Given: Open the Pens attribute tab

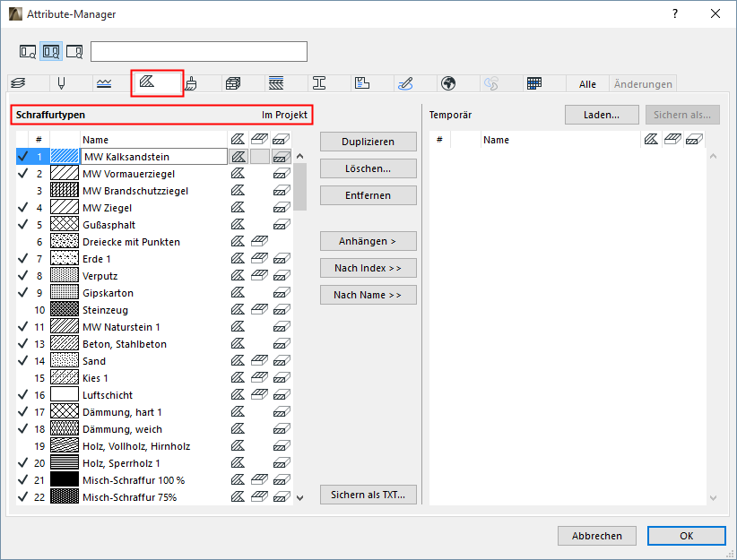Looking at the screenshot, I should point(61,83).
